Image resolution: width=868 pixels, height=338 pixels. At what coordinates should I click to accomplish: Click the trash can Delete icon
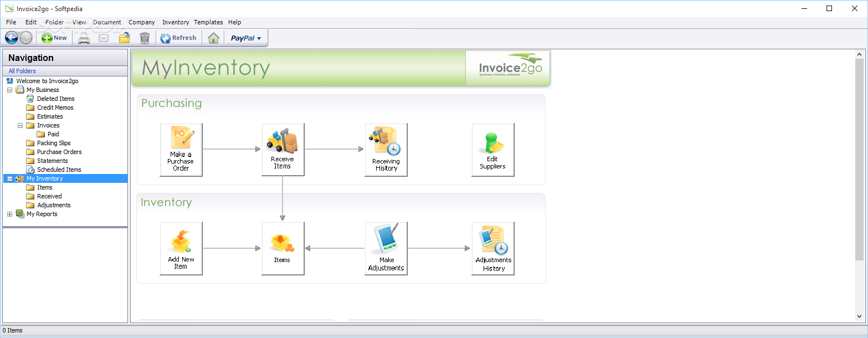coord(145,38)
